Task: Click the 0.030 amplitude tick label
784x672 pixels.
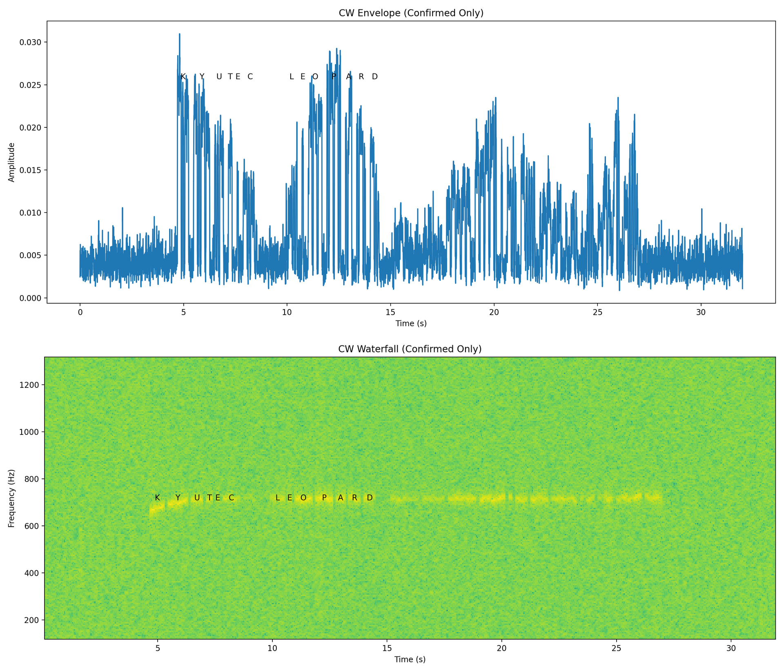Action: [30, 42]
